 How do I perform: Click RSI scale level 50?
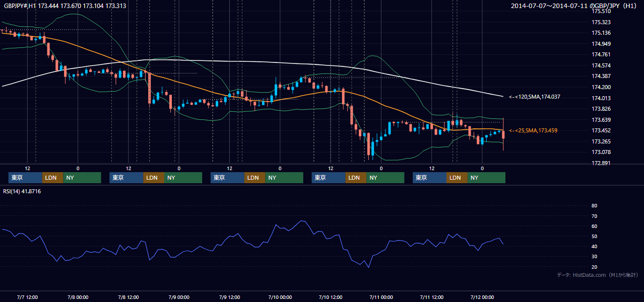594,237
